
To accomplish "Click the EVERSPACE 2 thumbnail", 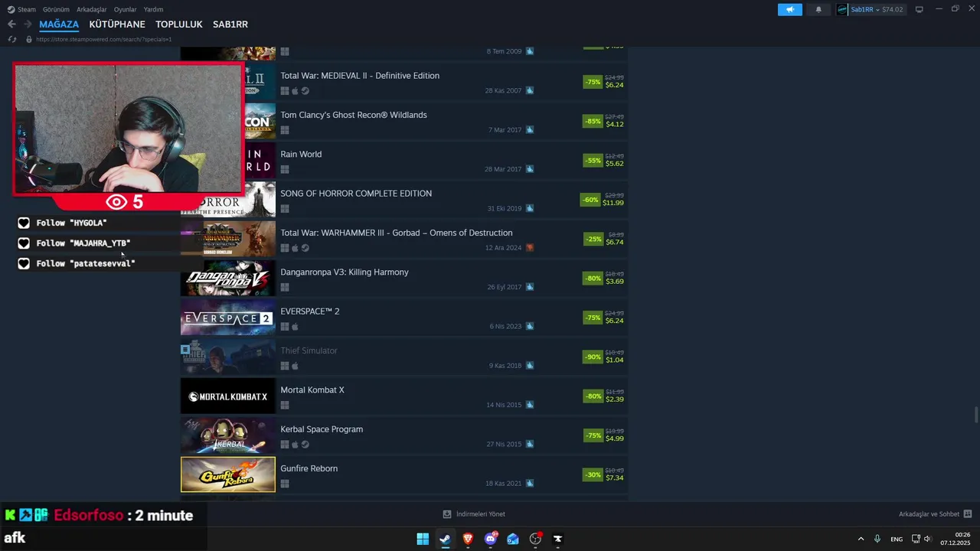I will (x=227, y=317).
